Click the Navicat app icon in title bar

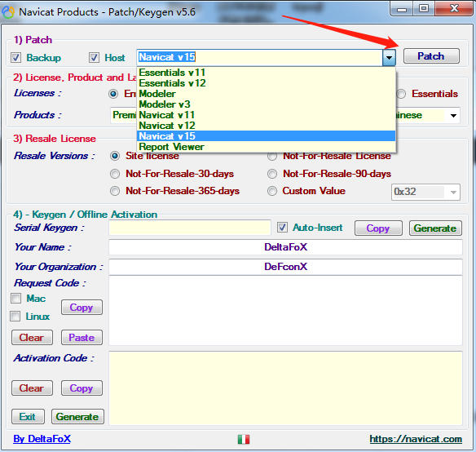(8, 12)
